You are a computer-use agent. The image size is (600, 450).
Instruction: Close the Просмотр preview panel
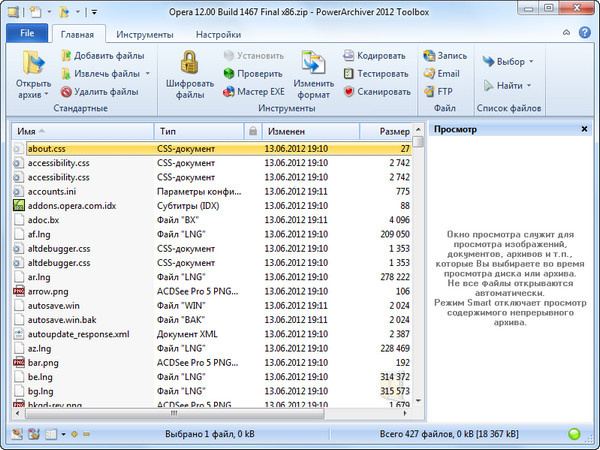coord(584,129)
